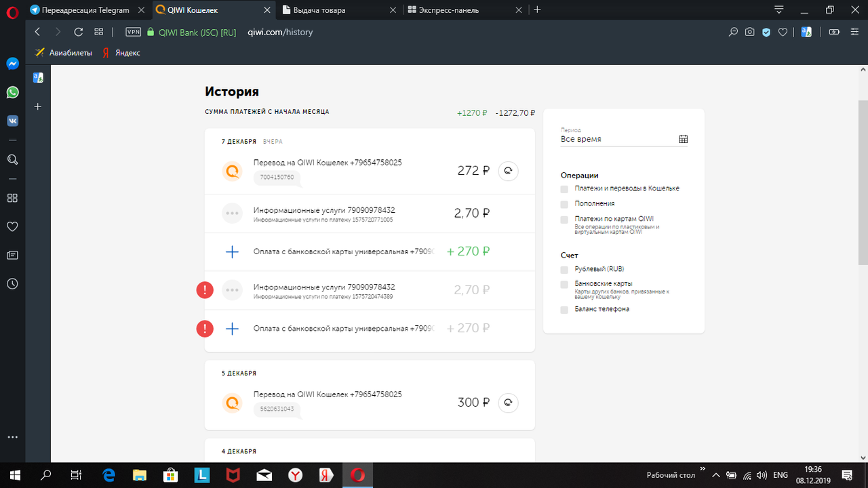Check Платежи и переводы в Кошельке filter
The image size is (868, 488).
tap(564, 188)
